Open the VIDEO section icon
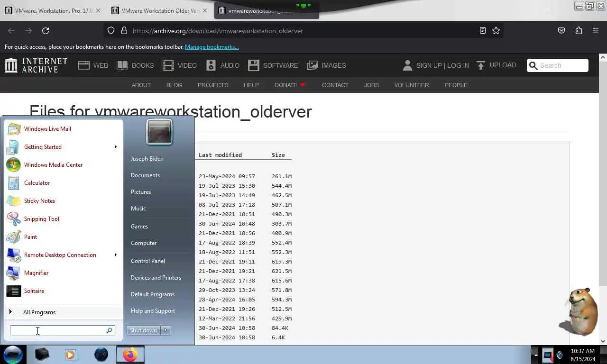The image size is (607, 364). [x=168, y=65]
